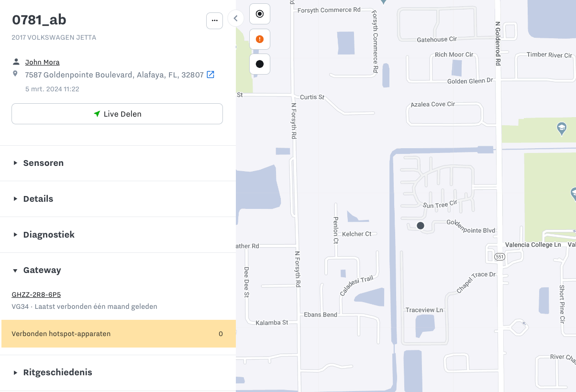Viewport: 576px width, 392px height.
Task: Expand the Details section
Action: tap(38, 199)
